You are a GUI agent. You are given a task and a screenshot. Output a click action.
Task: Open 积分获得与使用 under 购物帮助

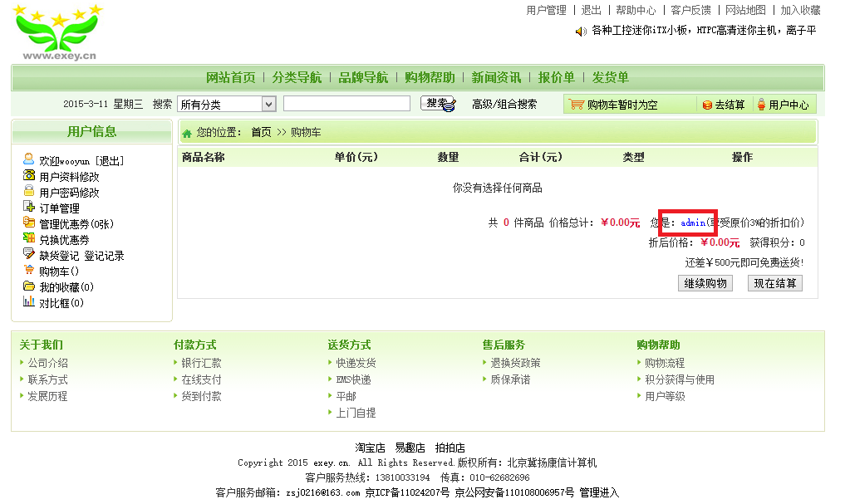(x=679, y=380)
